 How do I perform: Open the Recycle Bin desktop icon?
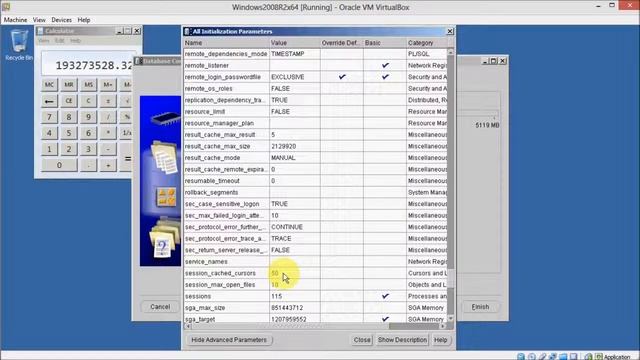19,45
